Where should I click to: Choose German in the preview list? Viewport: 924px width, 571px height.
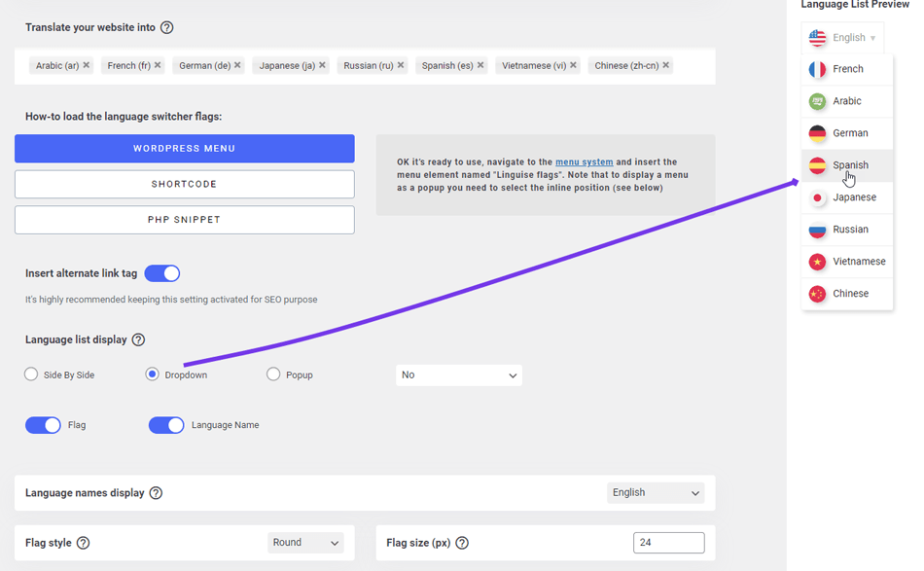(x=847, y=134)
